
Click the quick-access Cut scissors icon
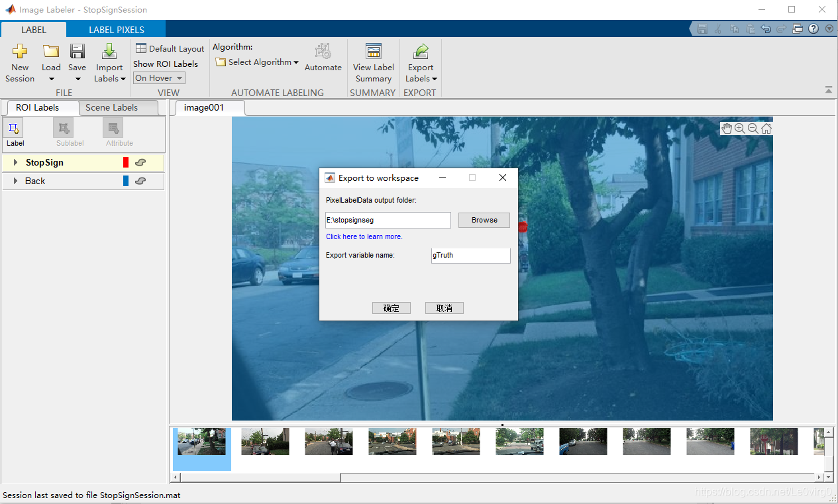point(718,29)
